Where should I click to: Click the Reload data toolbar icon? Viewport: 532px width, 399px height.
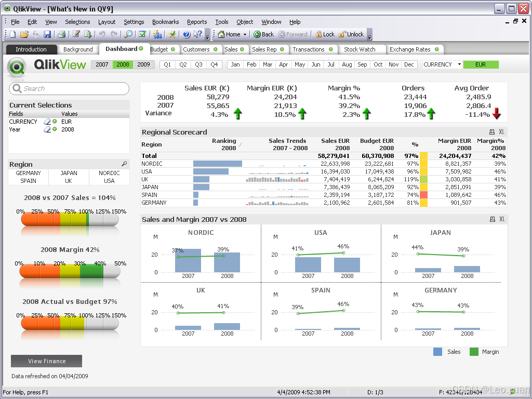88,34
